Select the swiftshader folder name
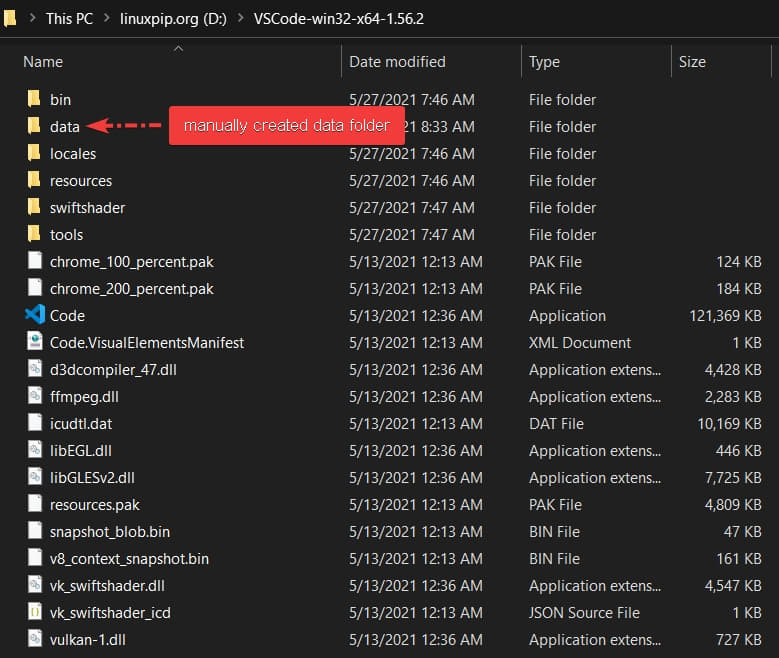The height and width of the screenshot is (658, 779). point(87,207)
